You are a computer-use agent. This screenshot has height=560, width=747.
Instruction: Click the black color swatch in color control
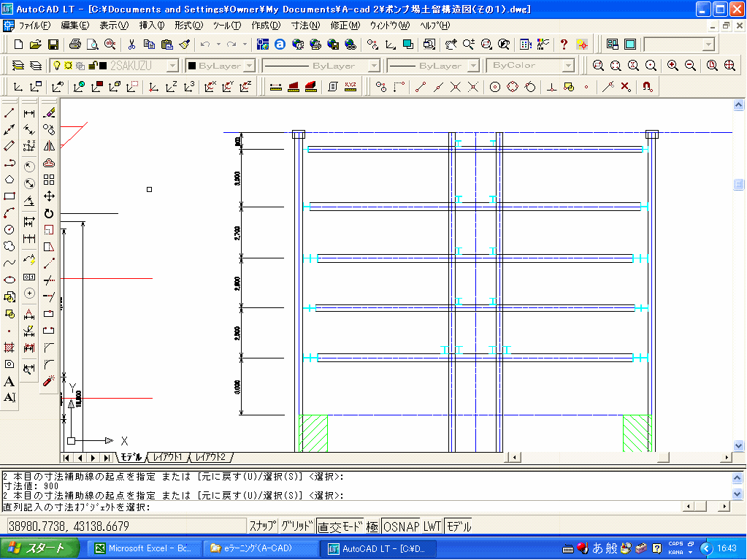[192, 66]
